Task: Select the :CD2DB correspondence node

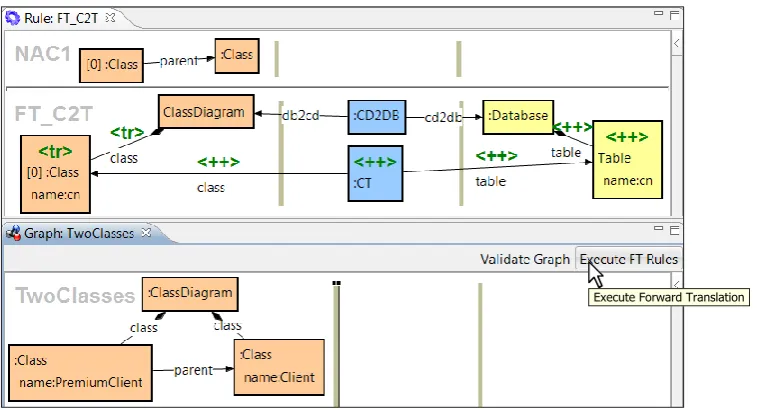Action: (377, 117)
